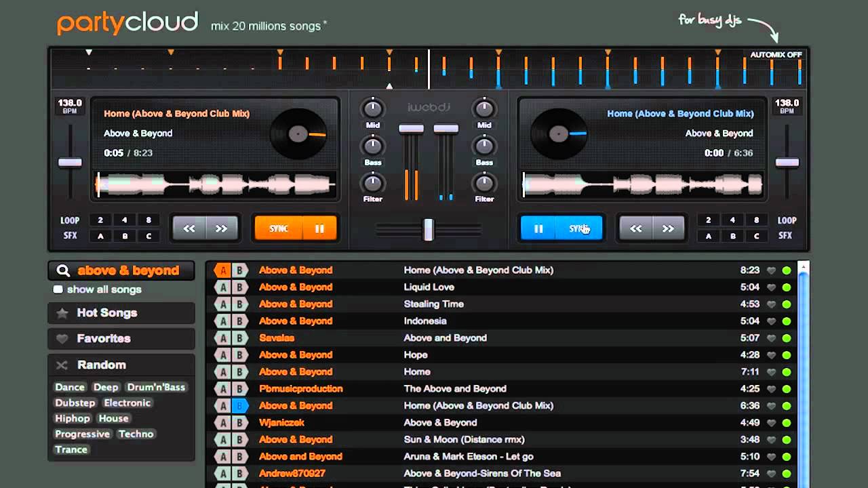Viewport: 868px width, 488px height.
Task: Click the crossfader slider handle
Action: click(x=428, y=230)
